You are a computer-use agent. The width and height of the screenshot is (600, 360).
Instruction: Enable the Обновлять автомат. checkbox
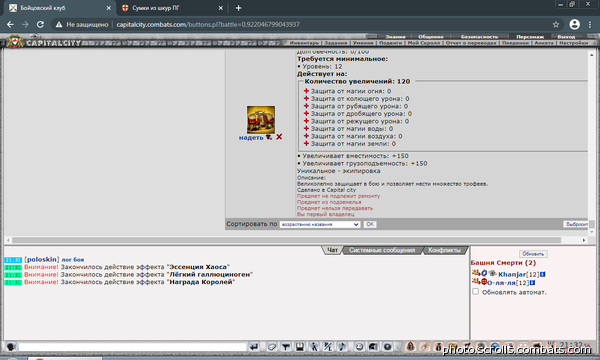click(x=475, y=292)
